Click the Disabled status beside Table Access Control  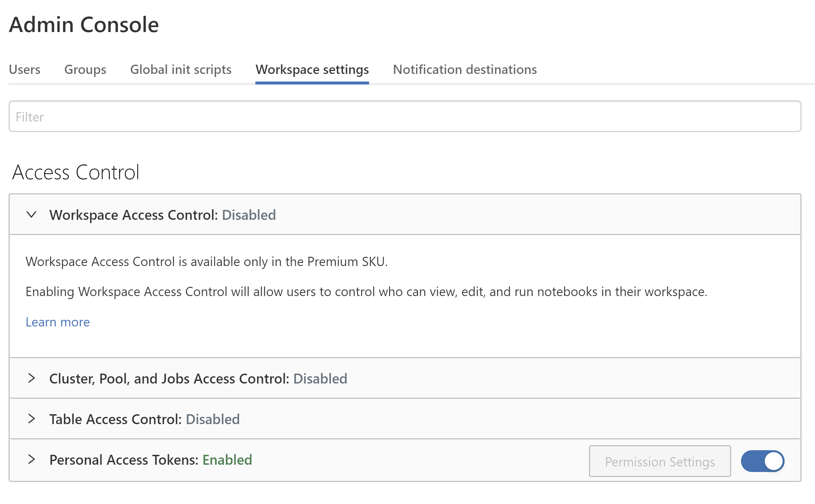(x=213, y=419)
